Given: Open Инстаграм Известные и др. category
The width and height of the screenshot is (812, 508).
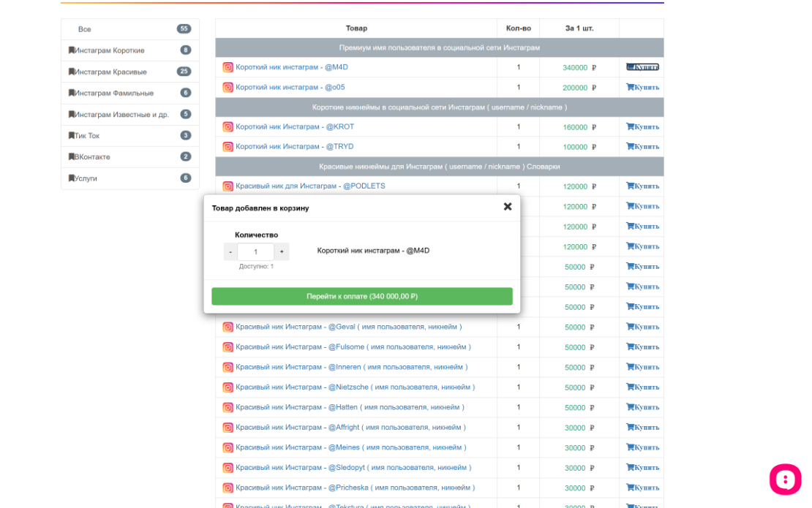Looking at the screenshot, I should pyautogui.click(x=130, y=114).
